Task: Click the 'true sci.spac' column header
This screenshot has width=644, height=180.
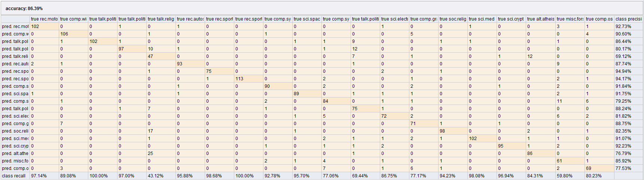Action: (307, 19)
